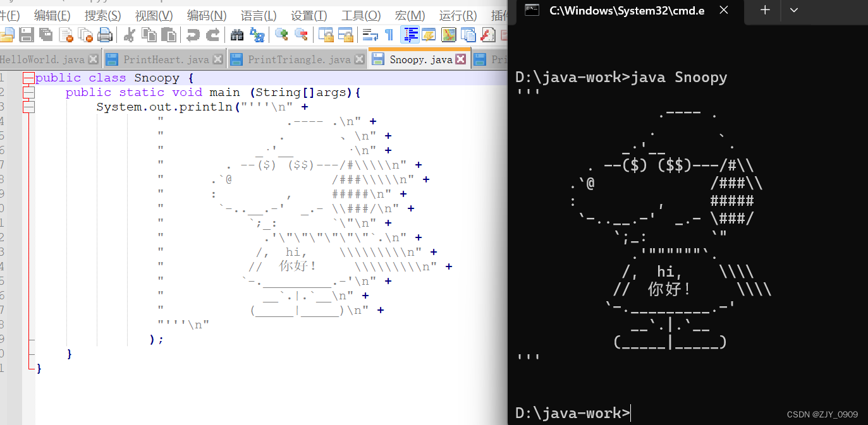
Task: Open the 视图(V) menu
Action: click(154, 16)
